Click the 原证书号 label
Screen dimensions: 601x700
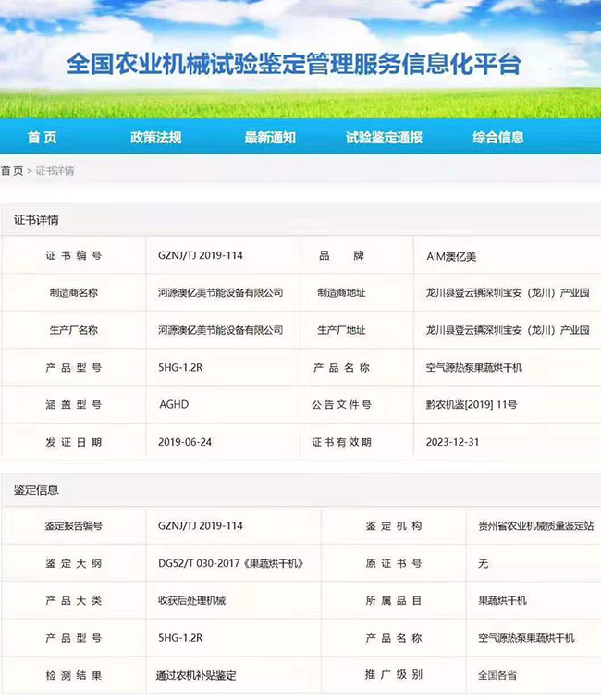coord(394,563)
